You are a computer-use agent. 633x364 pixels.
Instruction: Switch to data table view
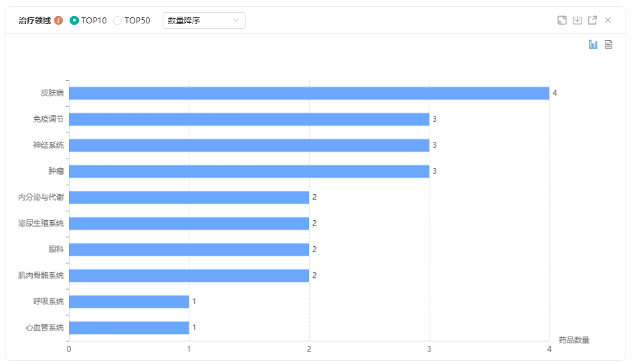608,44
